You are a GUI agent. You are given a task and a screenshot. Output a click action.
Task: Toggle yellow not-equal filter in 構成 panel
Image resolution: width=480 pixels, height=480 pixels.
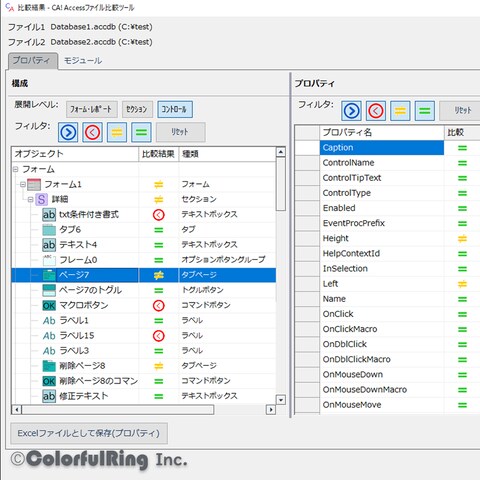pos(117,132)
